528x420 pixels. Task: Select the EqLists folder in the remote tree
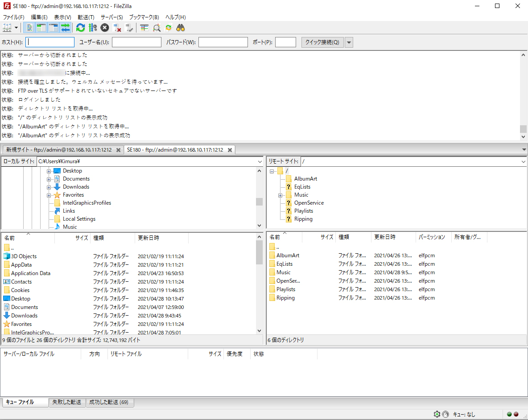point(302,187)
